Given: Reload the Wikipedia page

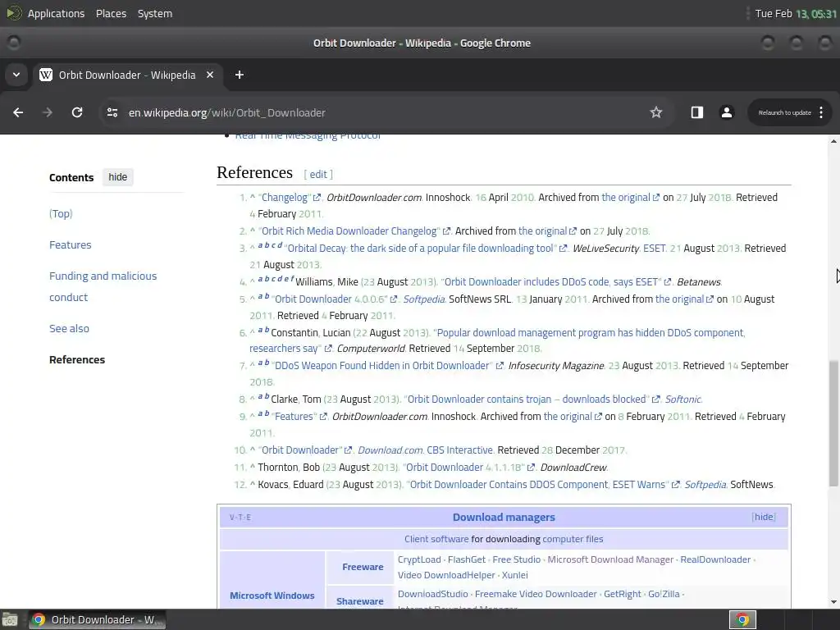Looking at the screenshot, I should tap(77, 112).
